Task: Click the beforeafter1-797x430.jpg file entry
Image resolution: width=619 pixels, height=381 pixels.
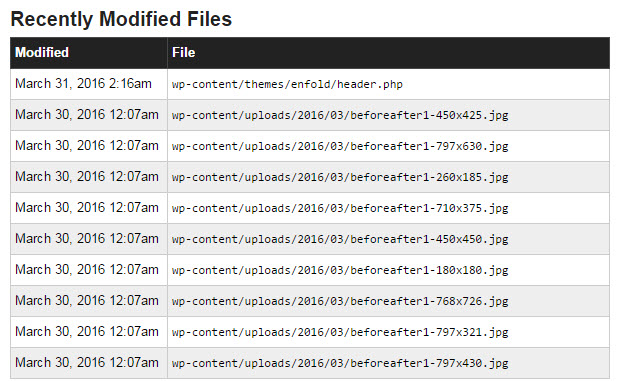Action: tap(340, 363)
